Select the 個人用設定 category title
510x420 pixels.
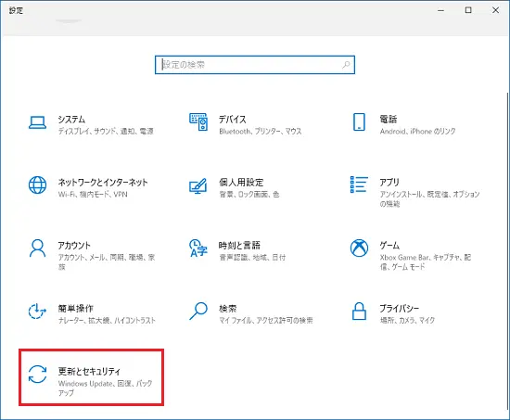click(241, 182)
